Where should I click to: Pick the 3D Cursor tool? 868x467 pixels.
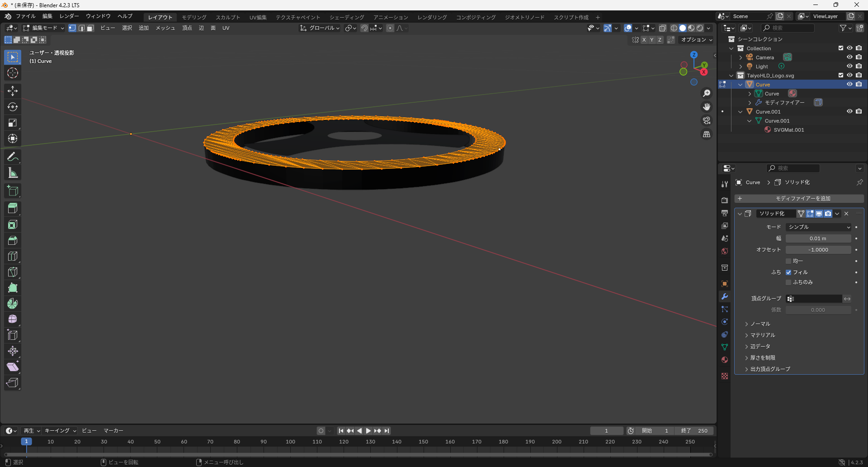pyautogui.click(x=13, y=73)
